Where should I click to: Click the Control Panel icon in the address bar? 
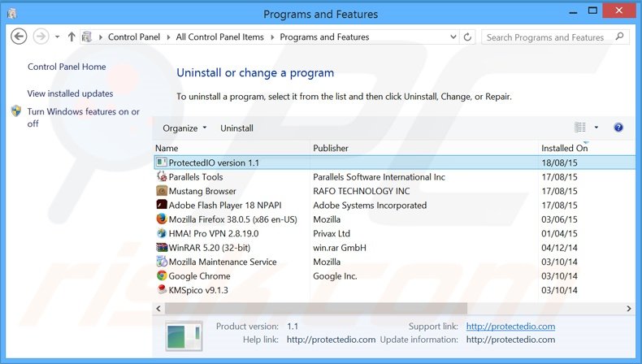tap(86, 37)
